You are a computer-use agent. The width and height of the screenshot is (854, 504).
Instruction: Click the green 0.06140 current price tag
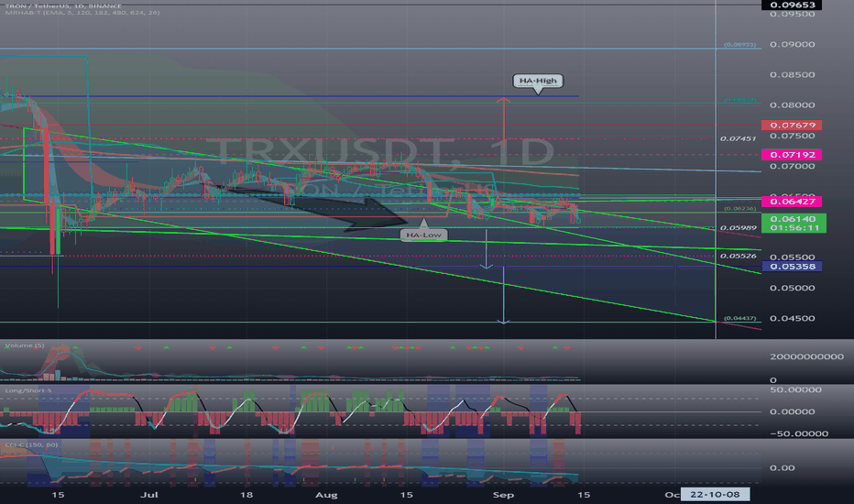point(794,224)
